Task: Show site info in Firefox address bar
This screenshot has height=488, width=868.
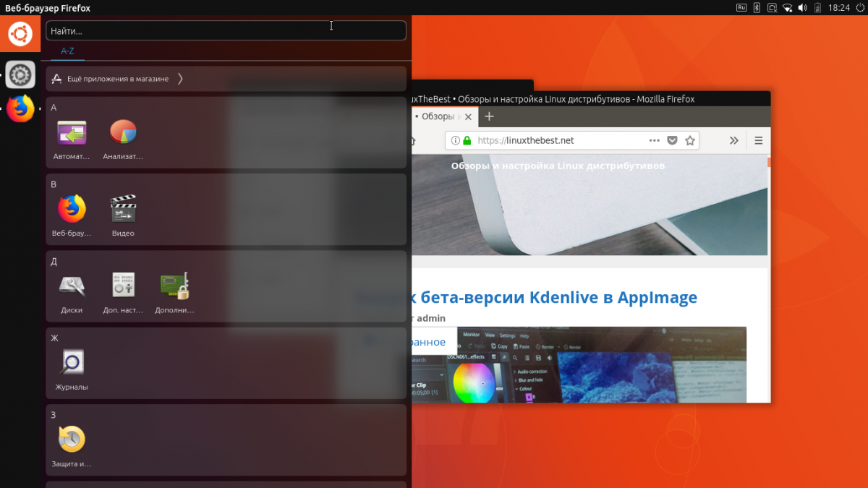Action: tap(455, 140)
